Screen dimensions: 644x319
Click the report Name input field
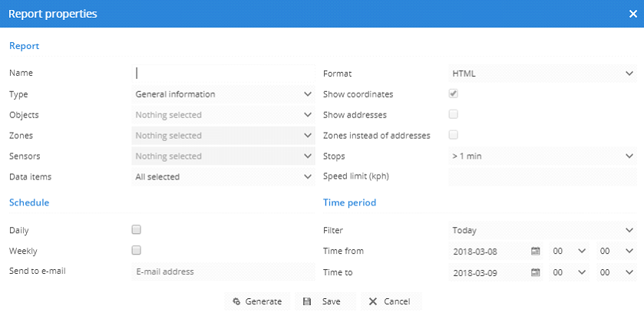pyautogui.click(x=223, y=73)
